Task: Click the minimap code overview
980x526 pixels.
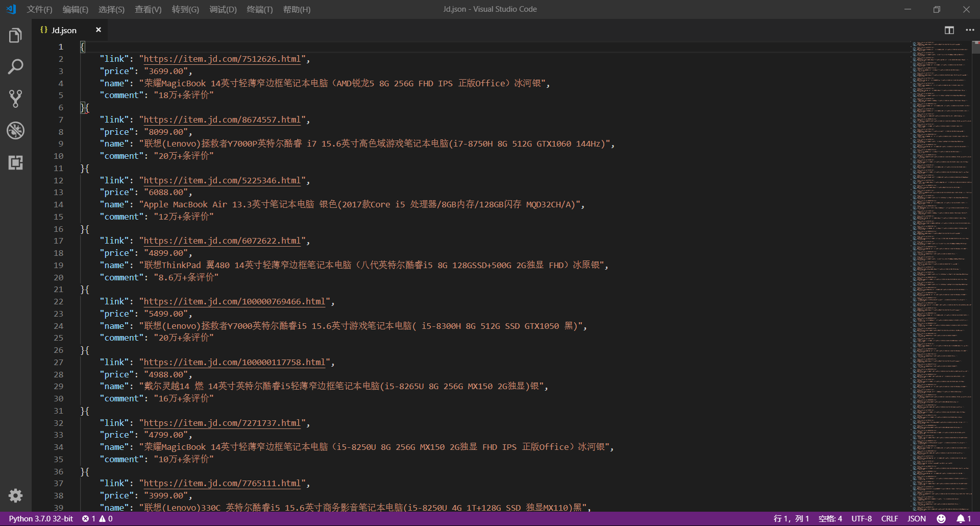Action: point(941,276)
